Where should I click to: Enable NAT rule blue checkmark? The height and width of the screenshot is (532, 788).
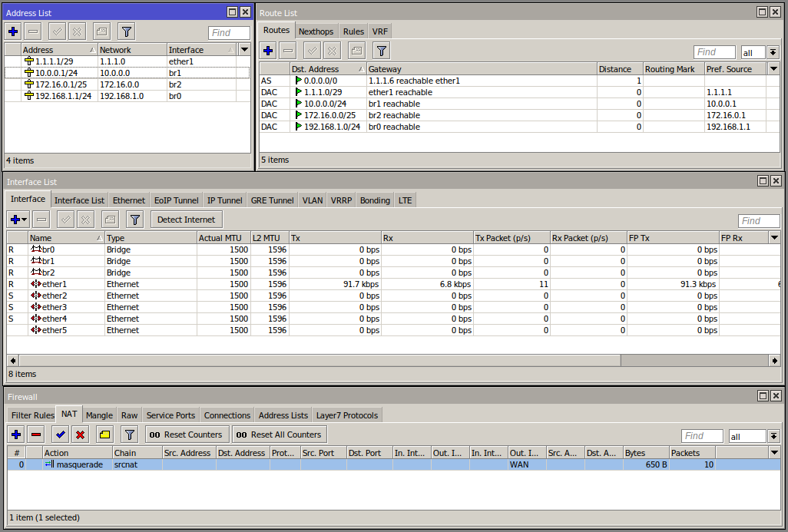click(61, 435)
